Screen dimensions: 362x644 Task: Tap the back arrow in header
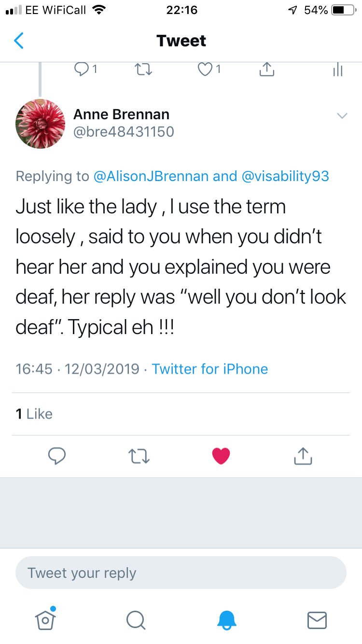(18, 41)
